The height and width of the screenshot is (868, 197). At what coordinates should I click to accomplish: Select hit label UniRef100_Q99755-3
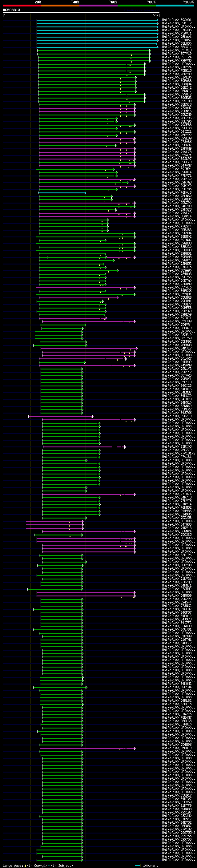pyautogui.click(x=179, y=836)
